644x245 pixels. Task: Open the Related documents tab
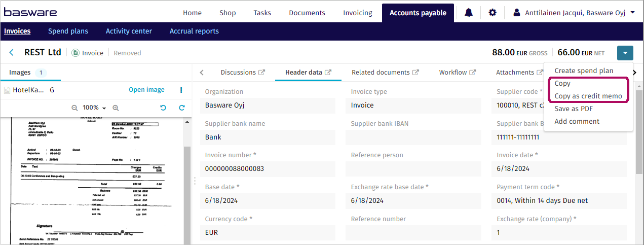coord(381,73)
